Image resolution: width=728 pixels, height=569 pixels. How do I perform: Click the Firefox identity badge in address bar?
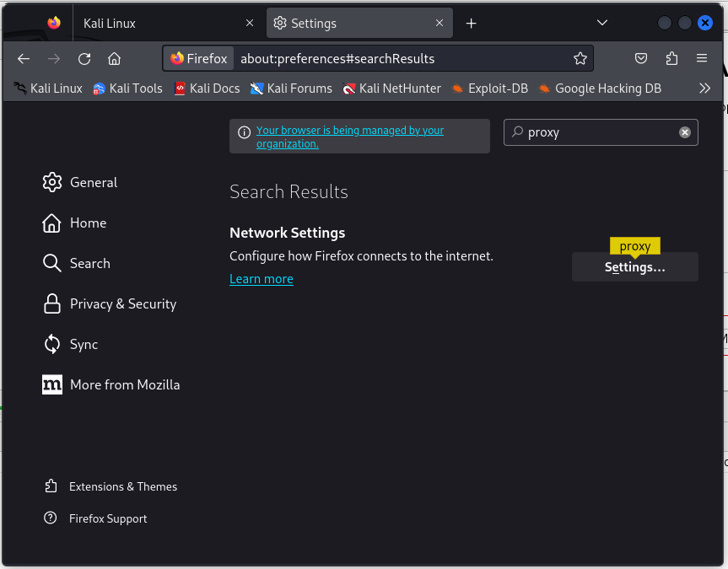(x=198, y=58)
